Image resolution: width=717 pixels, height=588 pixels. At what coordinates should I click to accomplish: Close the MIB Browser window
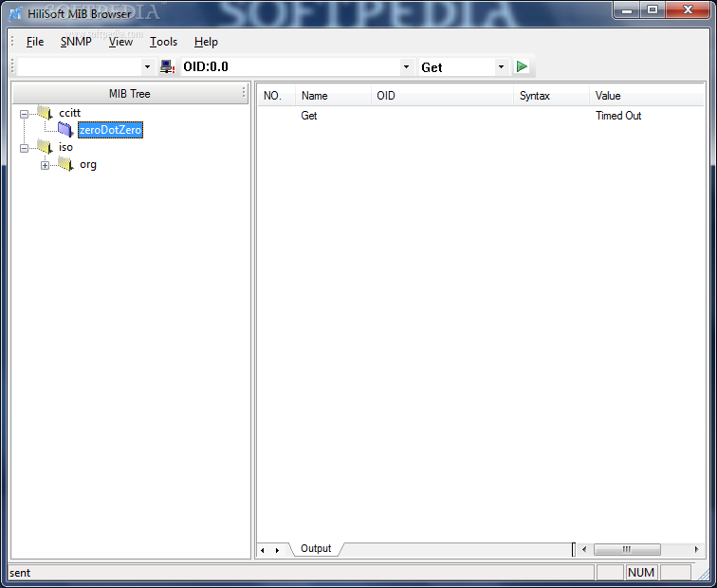click(689, 10)
